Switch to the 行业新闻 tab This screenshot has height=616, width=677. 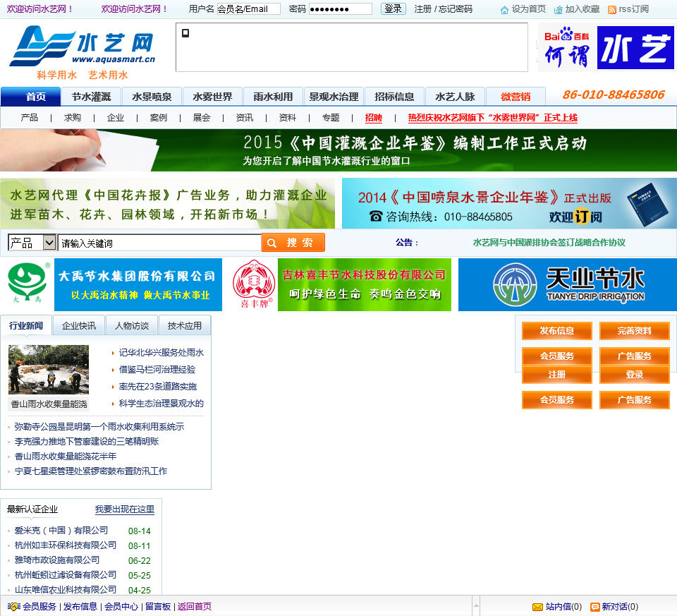26,325
